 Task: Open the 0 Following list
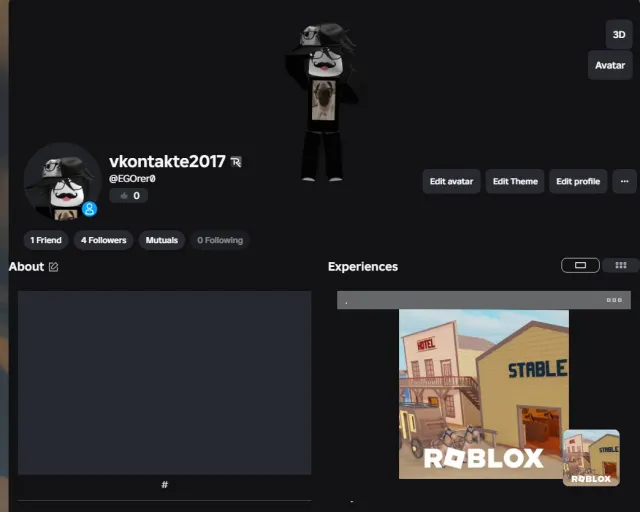pos(220,240)
